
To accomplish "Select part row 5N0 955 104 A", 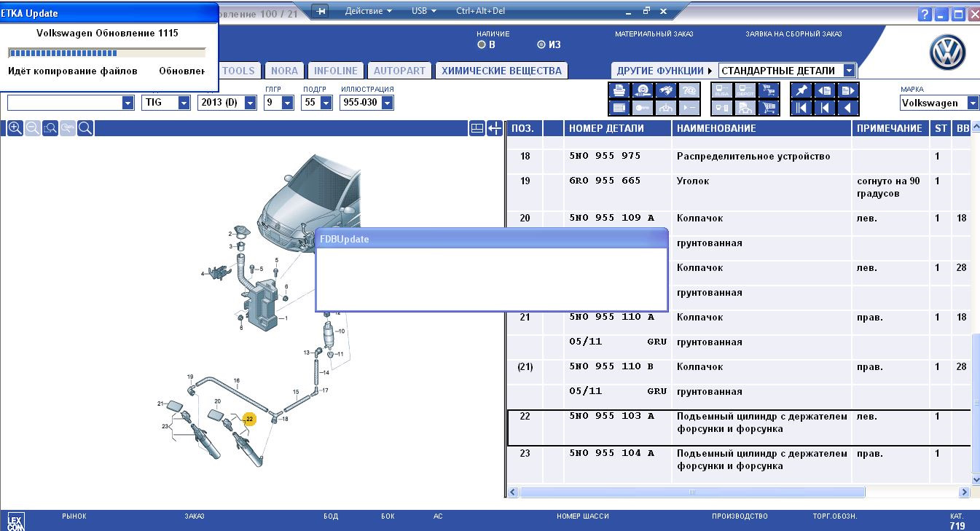I will click(x=739, y=465).
